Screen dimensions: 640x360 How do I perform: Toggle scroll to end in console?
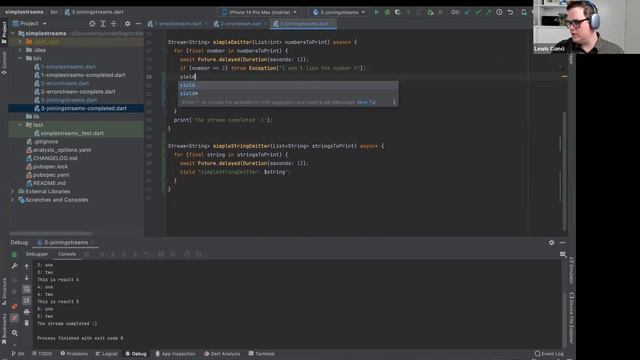point(27,300)
